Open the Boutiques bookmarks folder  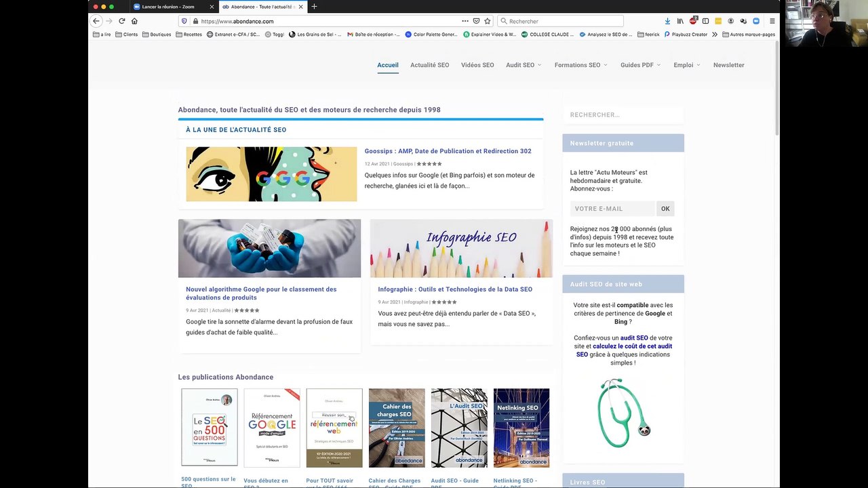coord(156,34)
